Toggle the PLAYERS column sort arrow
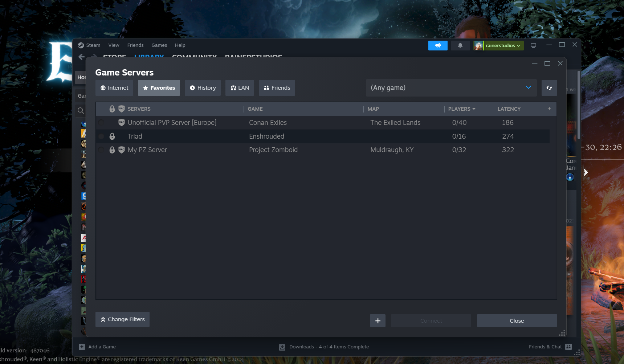 (x=473, y=109)
